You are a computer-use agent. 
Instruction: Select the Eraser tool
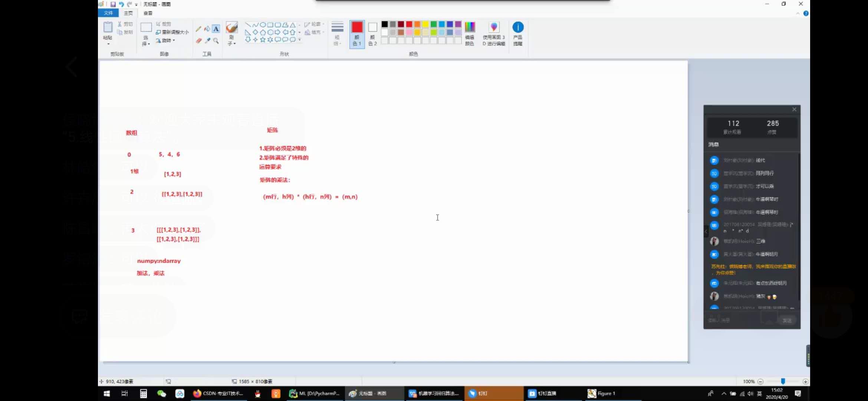[x=198, y=40]
